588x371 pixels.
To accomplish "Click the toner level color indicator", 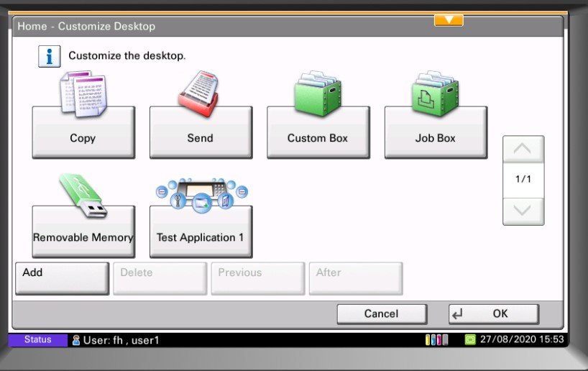I will coord(437,340).
